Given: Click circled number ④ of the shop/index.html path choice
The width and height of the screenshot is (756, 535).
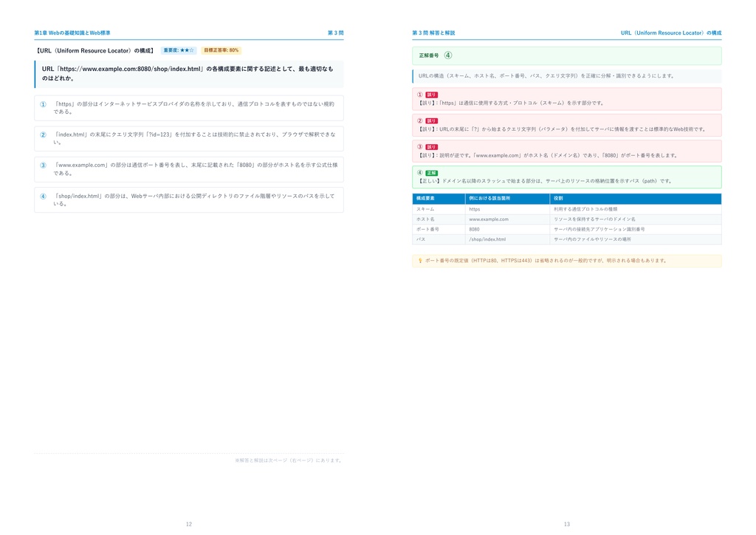Looking at the screenshot, I should click(x=43, y=197).
